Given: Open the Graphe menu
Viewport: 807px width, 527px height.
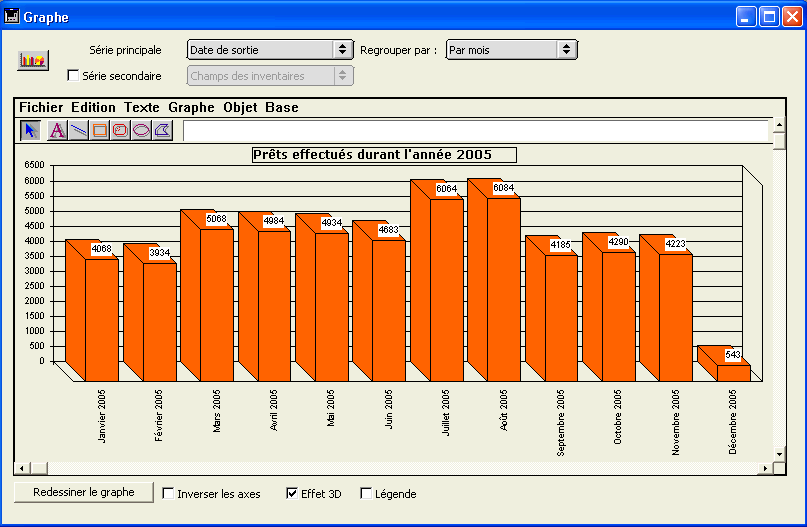Looking at the screenshot, I should tap(191, 107).
